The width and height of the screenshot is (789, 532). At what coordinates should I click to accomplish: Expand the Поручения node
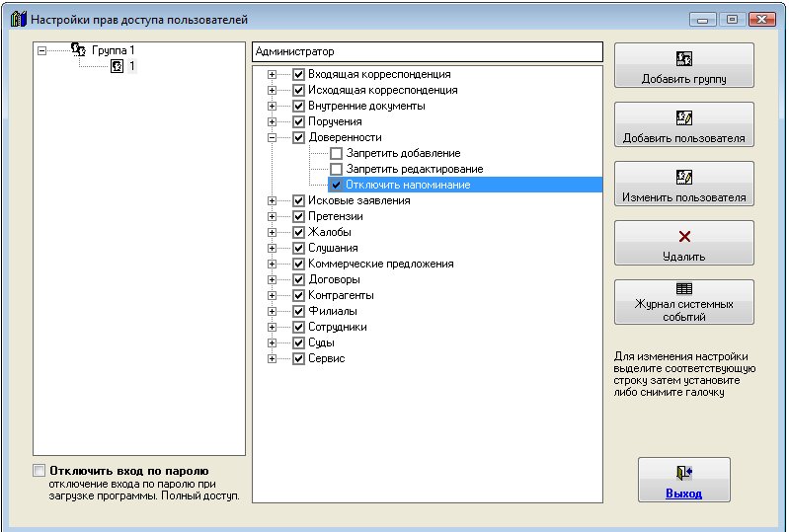coord(272,121)
